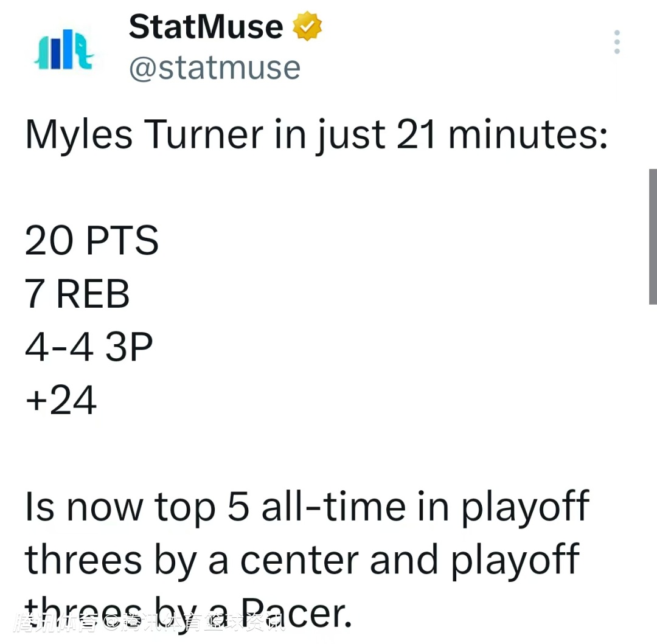
Task: Select the '7 REB' stat line
Action: [77, 294]
